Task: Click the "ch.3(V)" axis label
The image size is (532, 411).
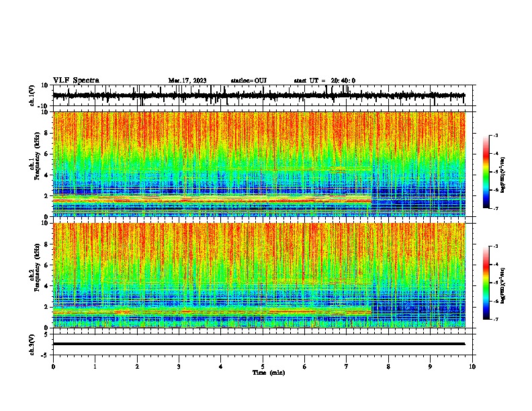Action: [x=32, y=345]
